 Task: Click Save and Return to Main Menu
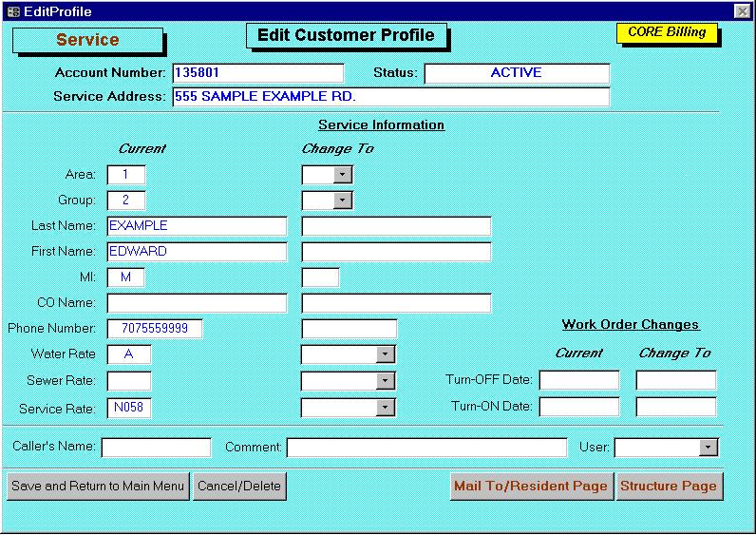coord(98,486)
